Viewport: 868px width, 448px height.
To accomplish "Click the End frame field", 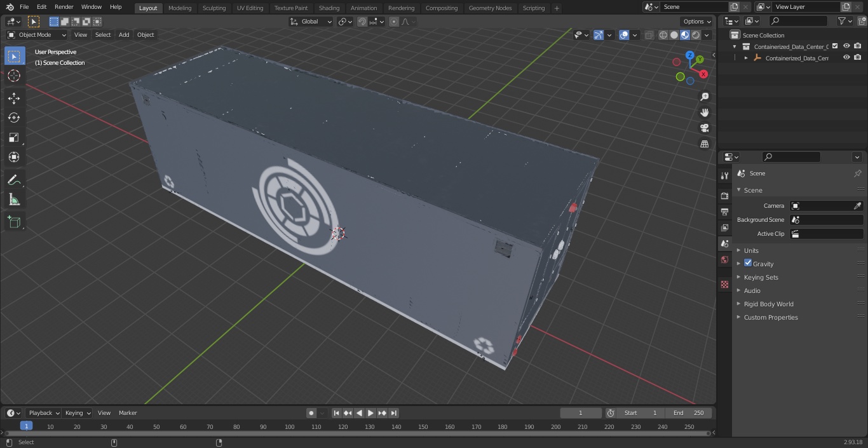I will [689, 413].
